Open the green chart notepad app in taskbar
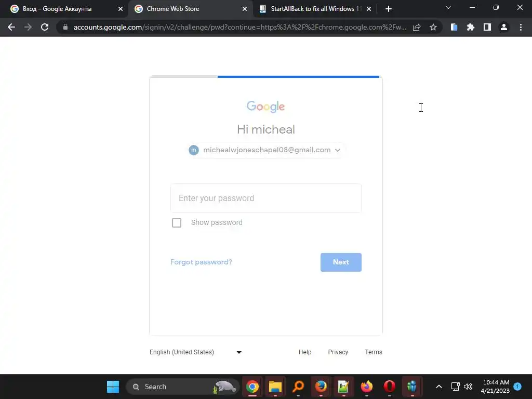The image size is (532, 399). coord(344,387)
